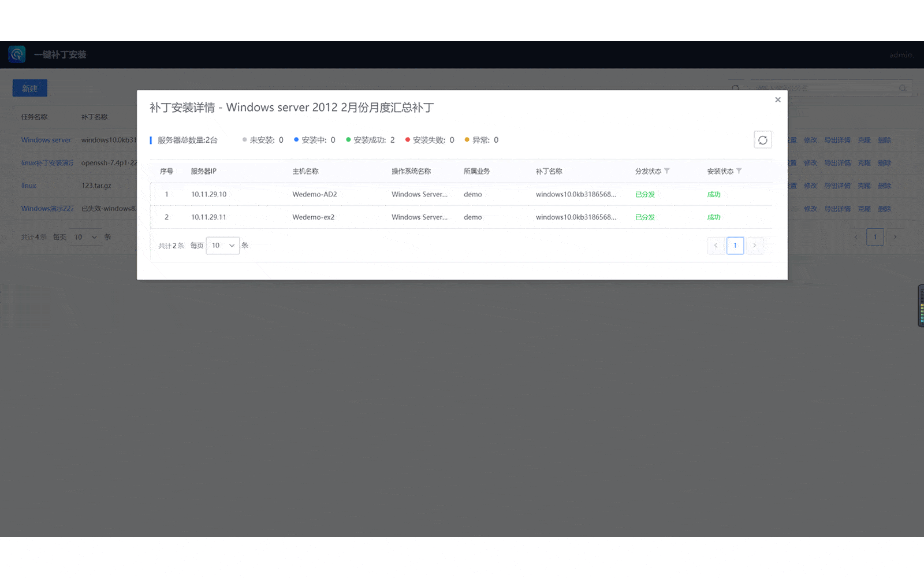The width and height of the screenshot is (924, 578).
Task: Click 导出详情 link for Windows server row
Action: point(837,140)
